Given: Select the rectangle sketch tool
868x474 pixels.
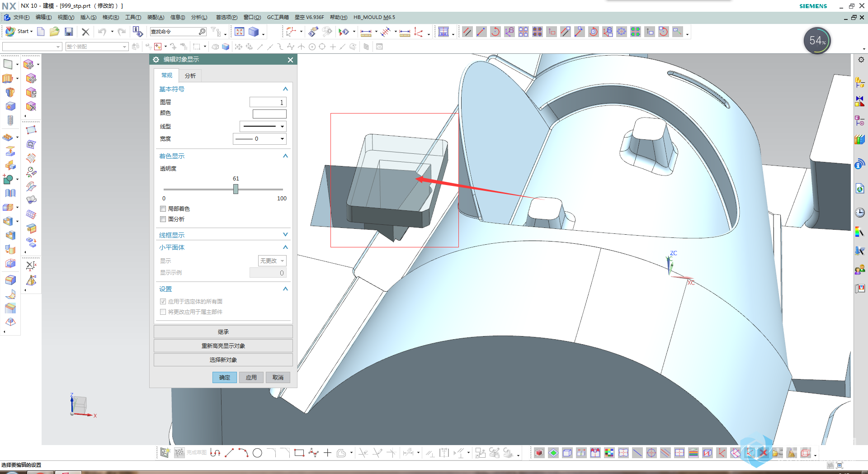Looking at the screenshot, I should 299,453.
